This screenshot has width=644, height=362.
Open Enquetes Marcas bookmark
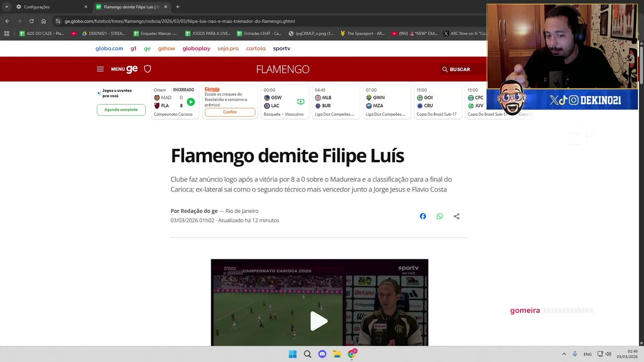tap(155, 34)
